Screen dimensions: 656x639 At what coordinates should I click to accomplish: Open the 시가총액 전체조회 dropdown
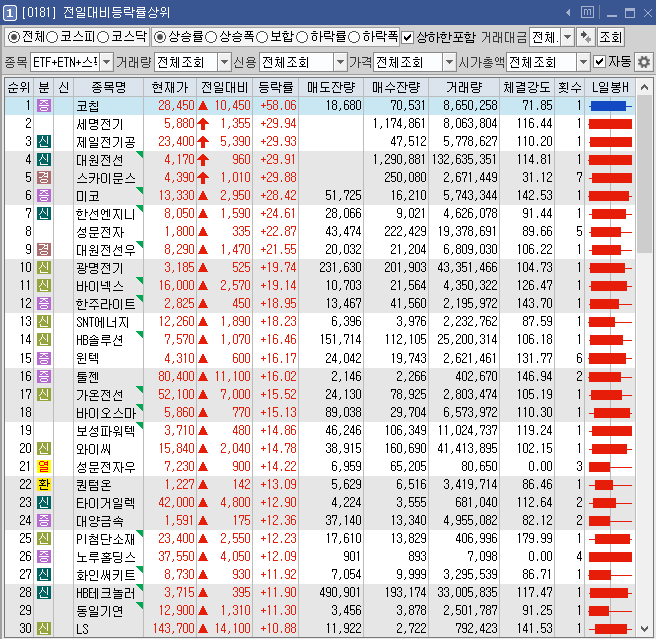583,62
